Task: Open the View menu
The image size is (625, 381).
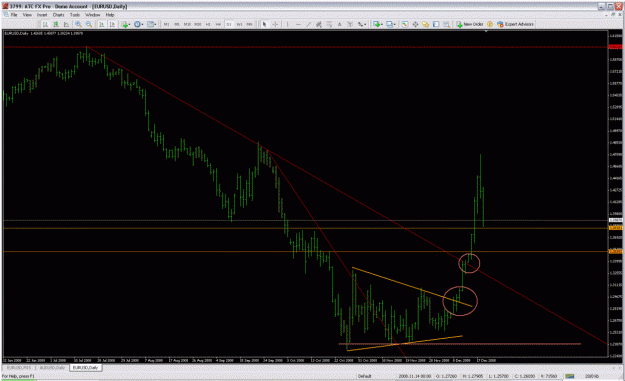Action: pyautogui.click(x=27, y=15)
